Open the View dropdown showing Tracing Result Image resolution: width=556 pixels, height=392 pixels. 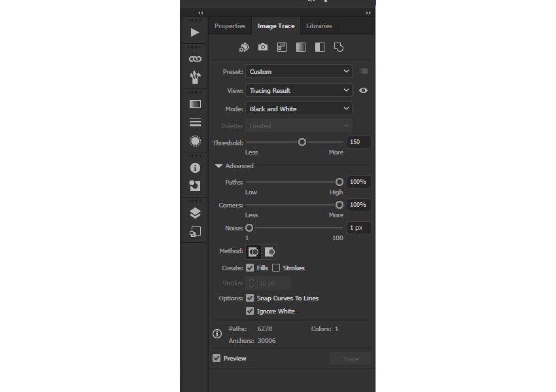coord(299,90)
